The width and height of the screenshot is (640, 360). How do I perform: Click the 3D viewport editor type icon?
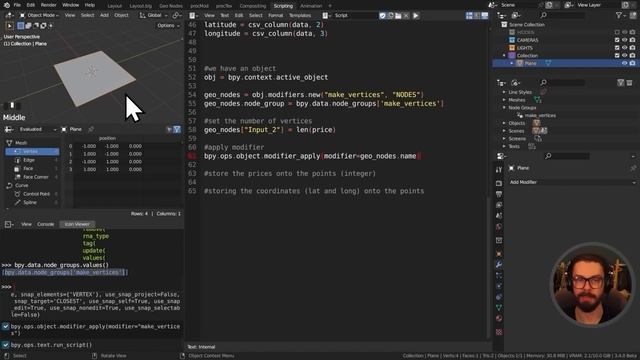coord(9,15)
